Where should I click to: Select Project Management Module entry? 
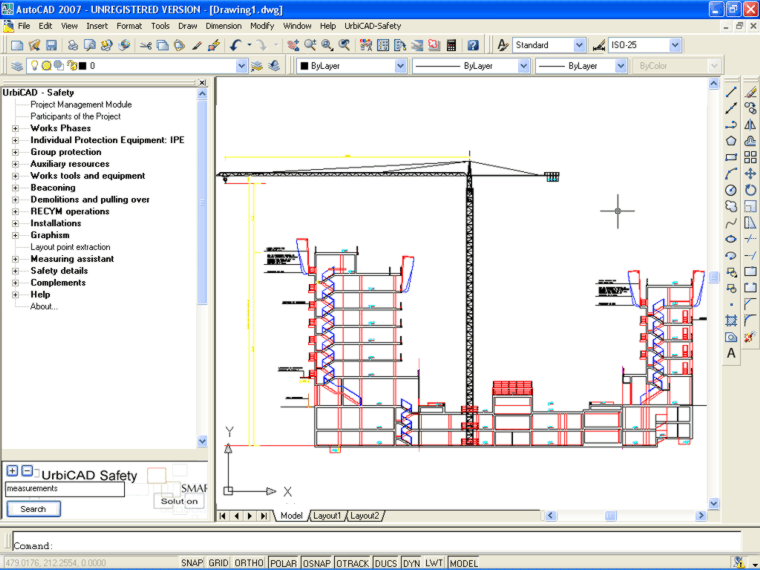tap(81, 105)
